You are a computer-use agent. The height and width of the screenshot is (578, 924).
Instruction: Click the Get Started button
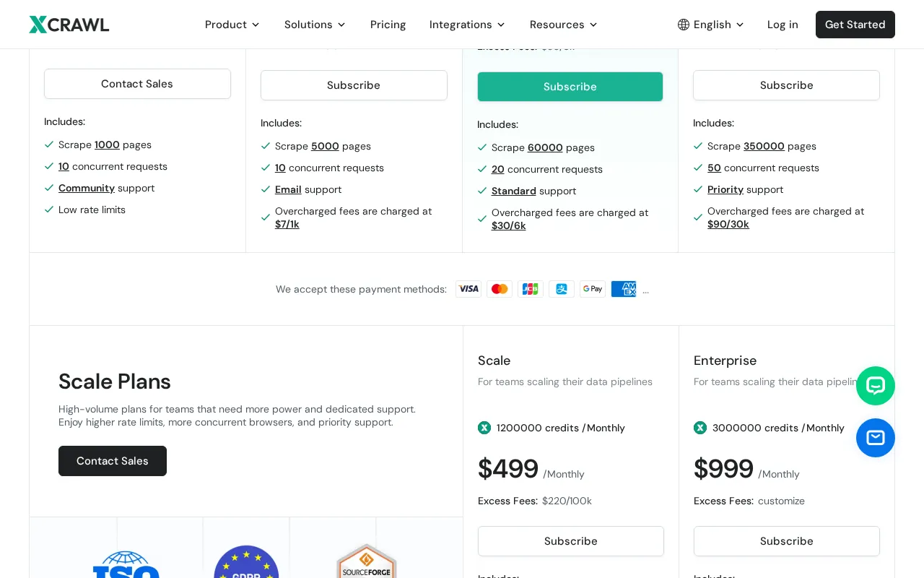[x=855, y=25]
